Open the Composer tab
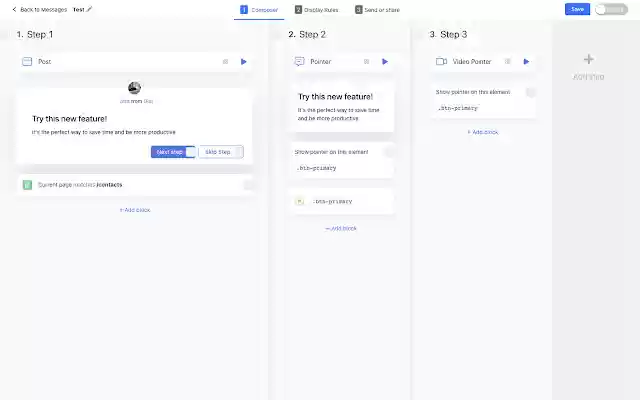The height and width of the screenshot is (400, 640). tap(259, 10)
